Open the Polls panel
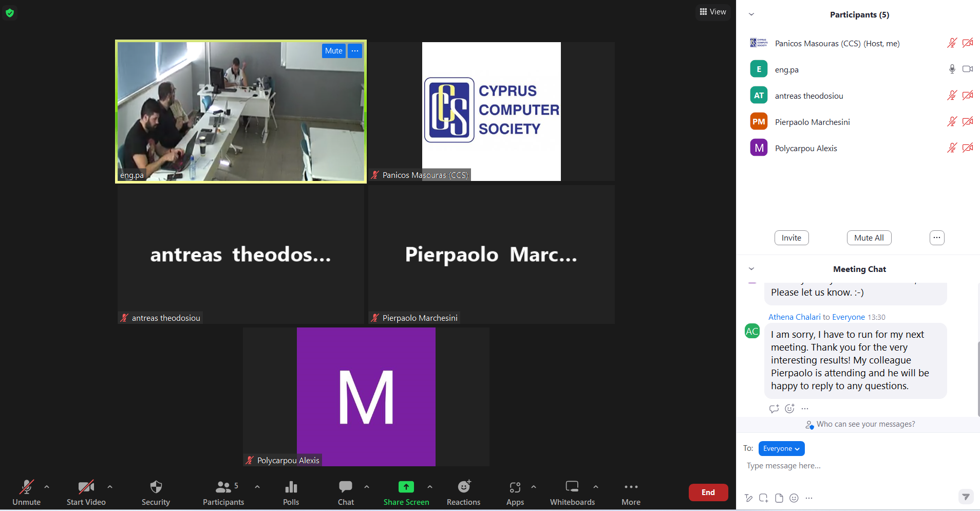980x511 pixels. [291, 492]
